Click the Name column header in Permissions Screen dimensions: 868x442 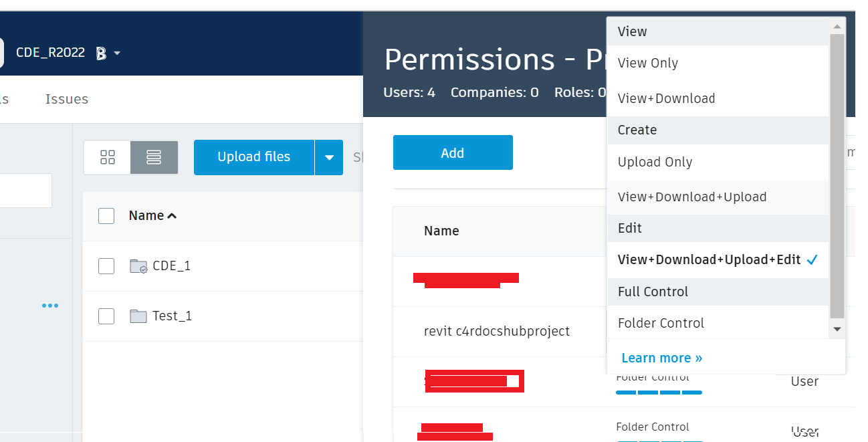441,231
